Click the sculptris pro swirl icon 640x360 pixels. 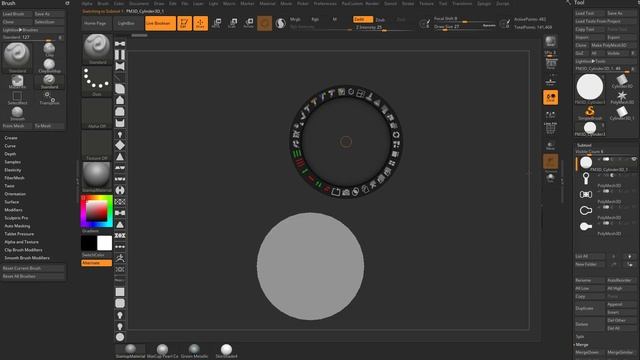point(280,23)
